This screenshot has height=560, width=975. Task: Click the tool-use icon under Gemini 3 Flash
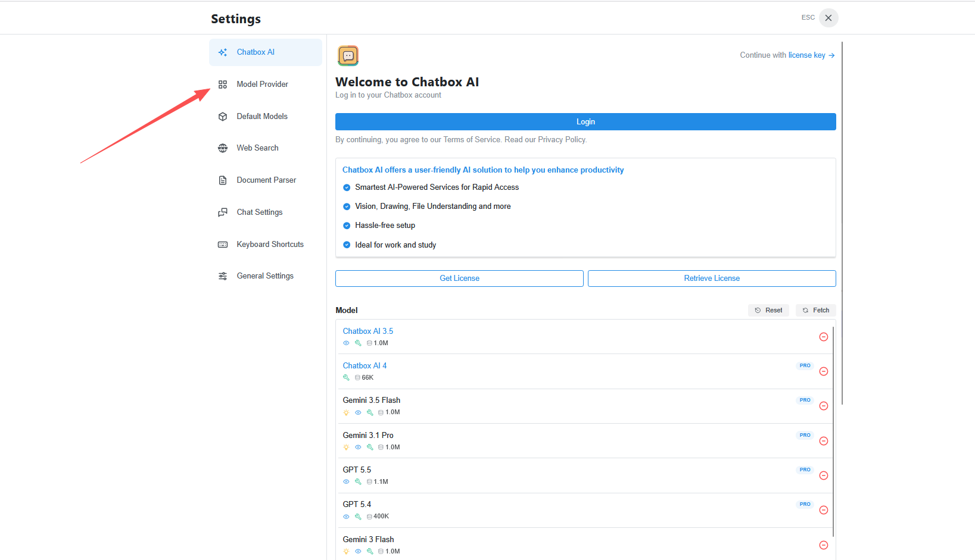370,552
